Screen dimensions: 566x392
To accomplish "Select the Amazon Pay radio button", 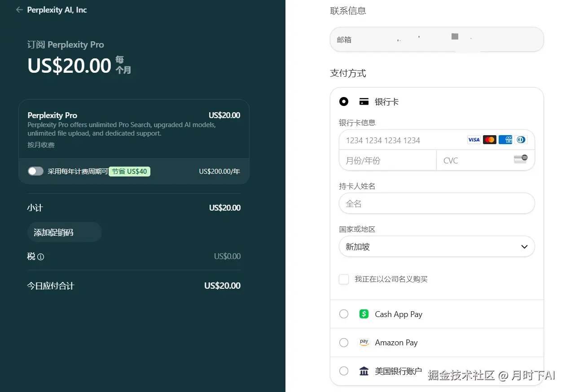I will point(344,343).
